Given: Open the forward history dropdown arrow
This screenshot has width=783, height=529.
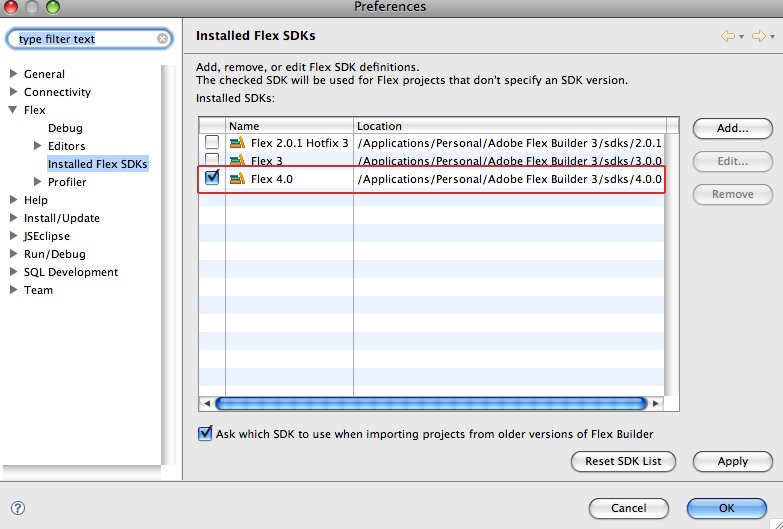Looking at the screenshot, I should click(773, 36).
